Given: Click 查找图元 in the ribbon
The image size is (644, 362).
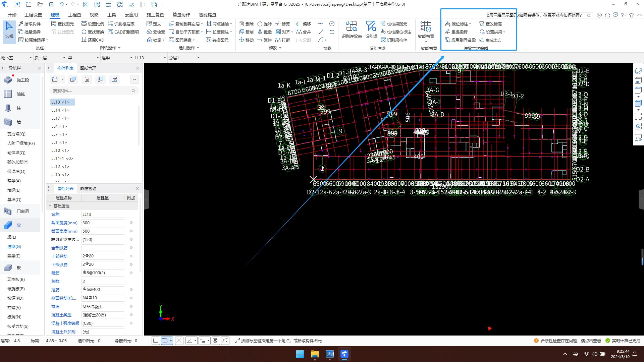Looking at the screenshot, I should (x=63, y=24).
